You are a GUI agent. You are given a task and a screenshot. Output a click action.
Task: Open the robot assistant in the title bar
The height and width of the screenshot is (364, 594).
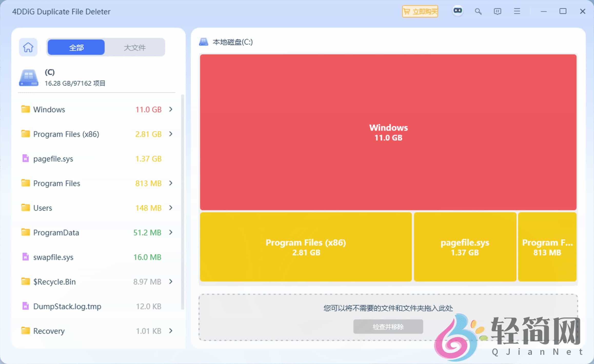[x=458, y=11]
